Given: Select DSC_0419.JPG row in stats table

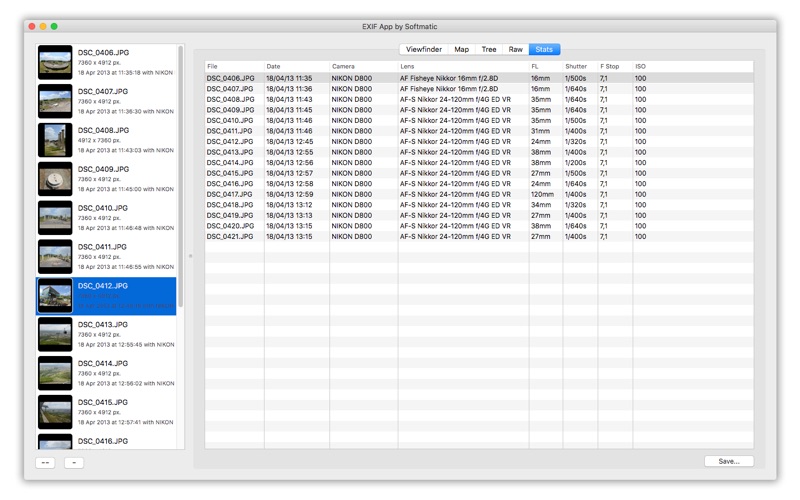Looking at the screenshot, I should (479, 215).
